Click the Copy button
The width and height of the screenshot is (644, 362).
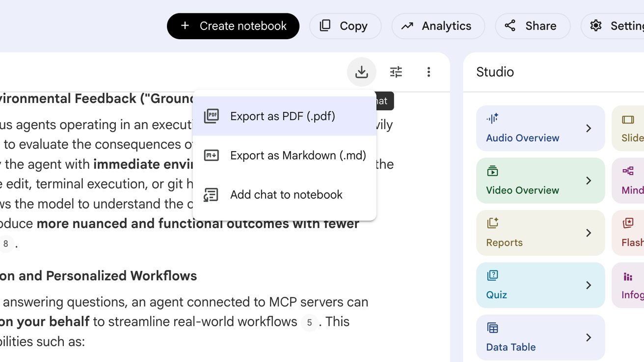(345, 26)
